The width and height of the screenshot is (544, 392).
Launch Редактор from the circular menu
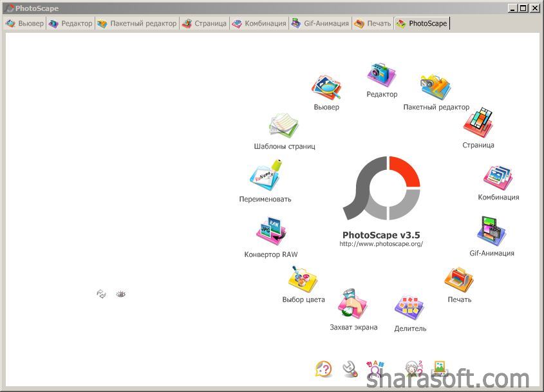point(381,75)
